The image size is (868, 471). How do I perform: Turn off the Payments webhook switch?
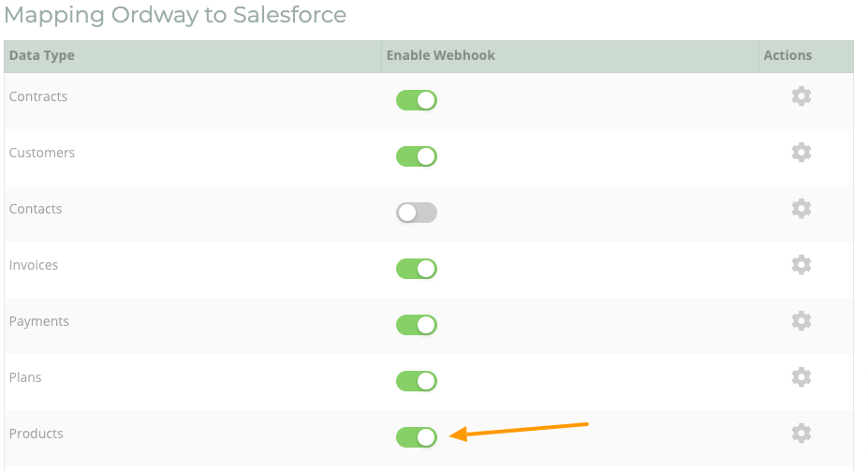click(417, 325)
